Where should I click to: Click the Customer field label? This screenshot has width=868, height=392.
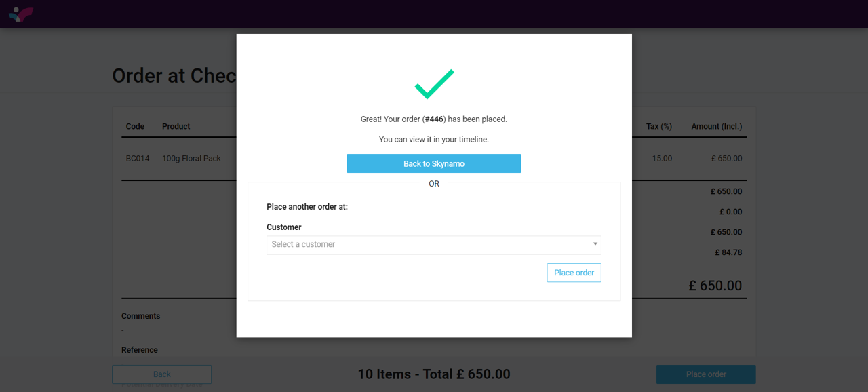283,227
